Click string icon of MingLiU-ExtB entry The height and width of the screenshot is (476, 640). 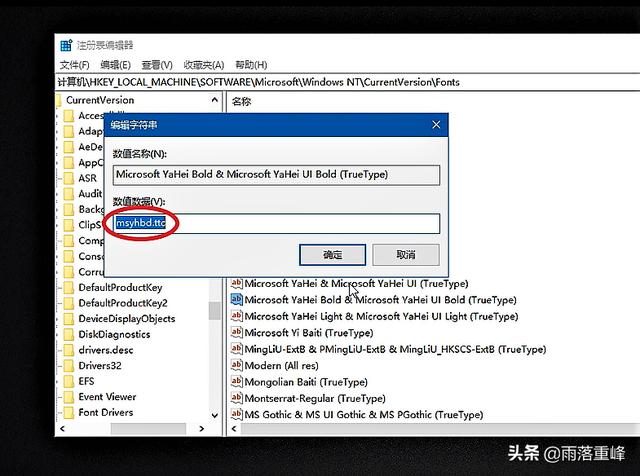[236, 348]
